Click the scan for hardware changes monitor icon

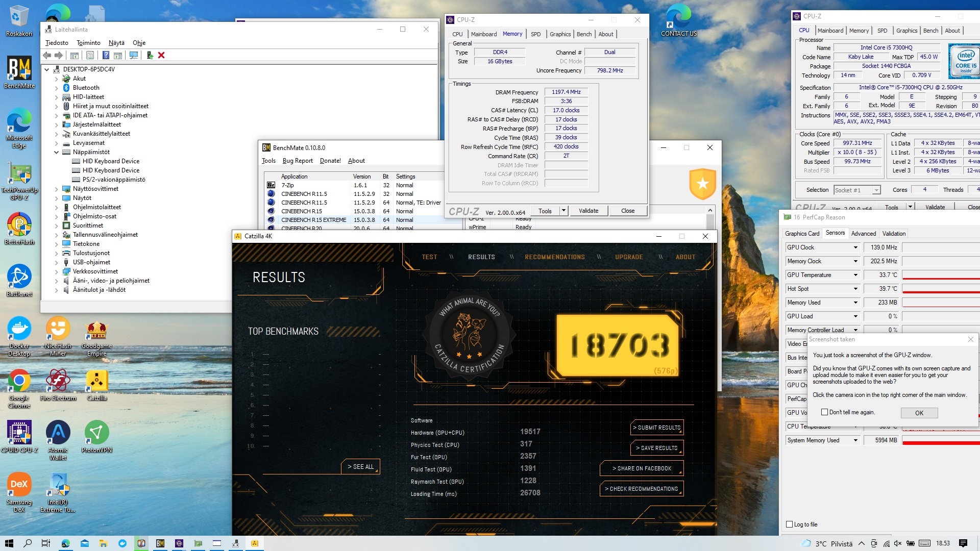[x=134, y=55]
